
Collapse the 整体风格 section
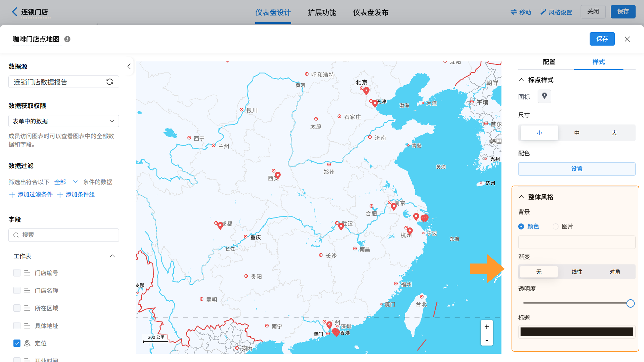(522, 197)
